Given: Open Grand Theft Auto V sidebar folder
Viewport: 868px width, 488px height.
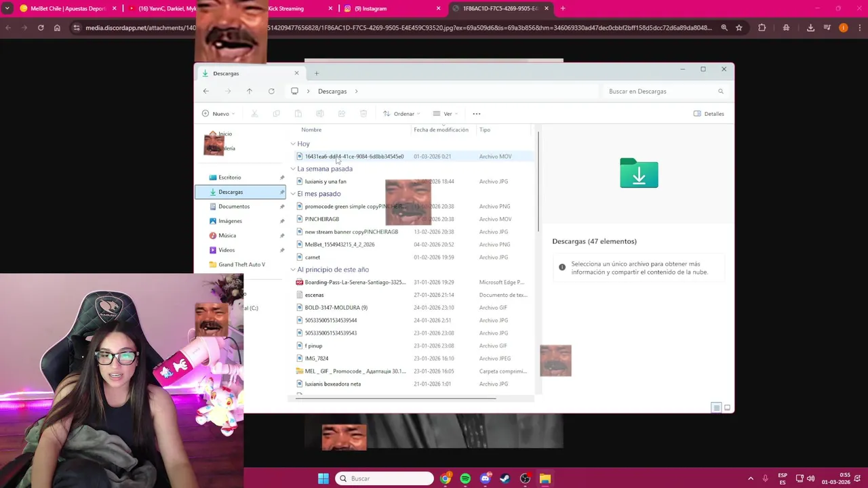Looking at the screenshot, I should point(240,264).
